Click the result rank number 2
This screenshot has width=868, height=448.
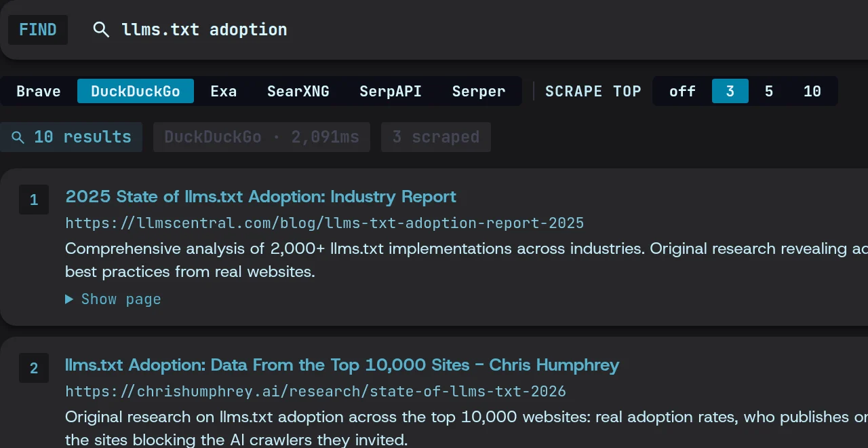(x=34, y=368)
